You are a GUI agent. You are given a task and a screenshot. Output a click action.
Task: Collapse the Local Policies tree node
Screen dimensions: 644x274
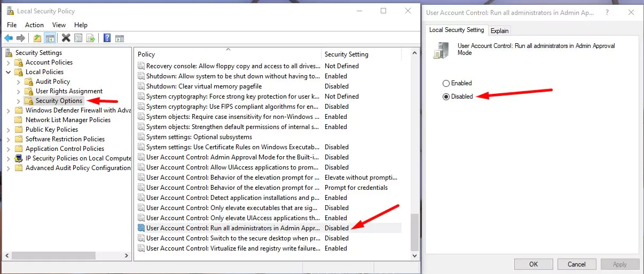pyautogui.click(x=8, y=72)
